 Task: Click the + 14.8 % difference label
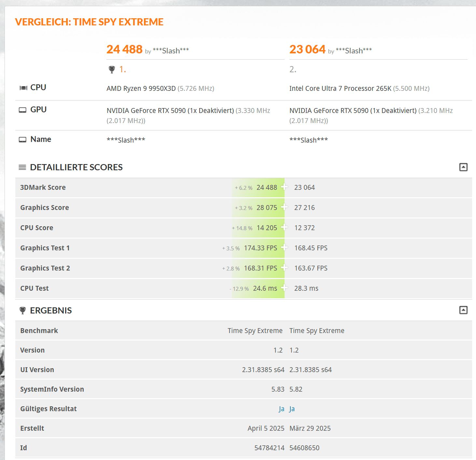pyautogui.click(x=242, y=228)
